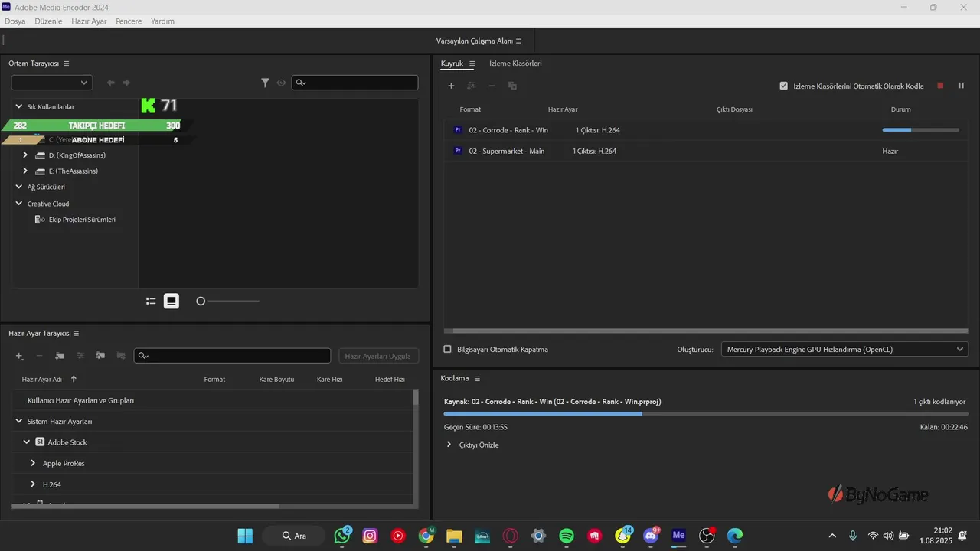This screenshot has width=980, height=551.
Task: Collapse the Adobe Stock preset group
Action: click(26, 442)
